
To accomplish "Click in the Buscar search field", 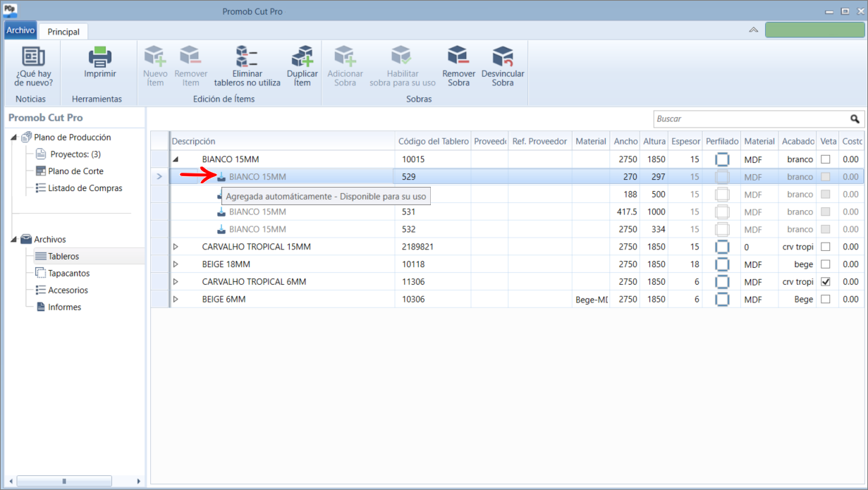I will coord(752,119).
